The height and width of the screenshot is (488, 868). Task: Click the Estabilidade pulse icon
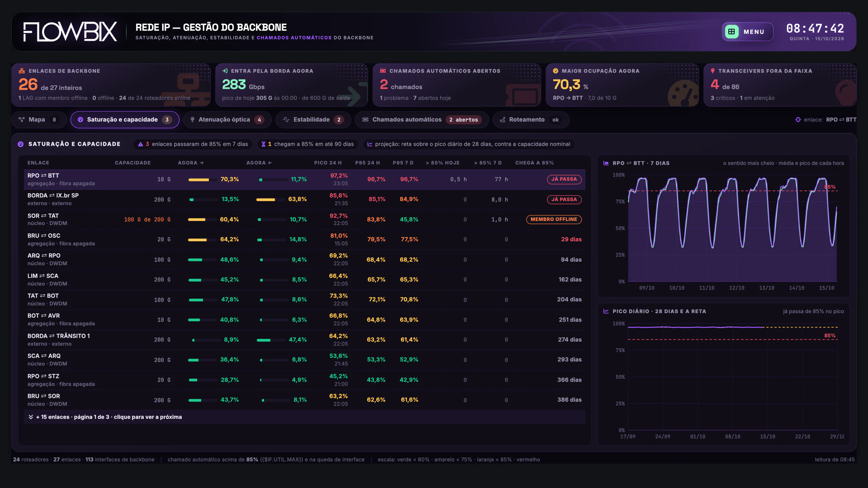(286, 120)
